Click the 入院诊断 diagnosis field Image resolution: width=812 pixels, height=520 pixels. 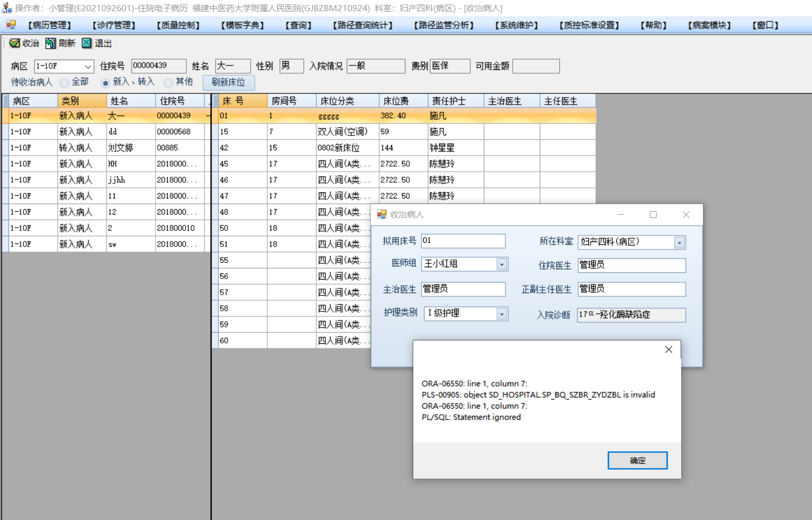pyautogui.click(x=631, y=315)
